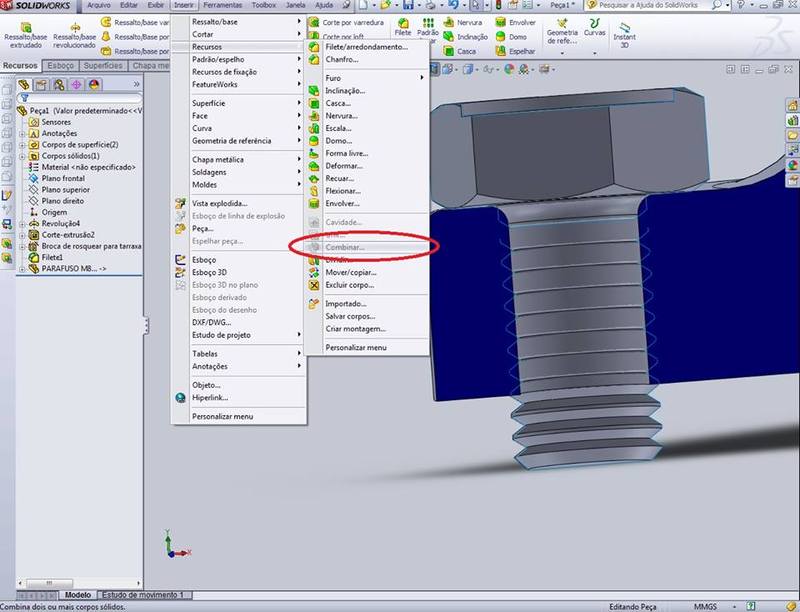The image size is (800, 612).
Task: Open the Furo submenu arrow
Action: (422, 78)
